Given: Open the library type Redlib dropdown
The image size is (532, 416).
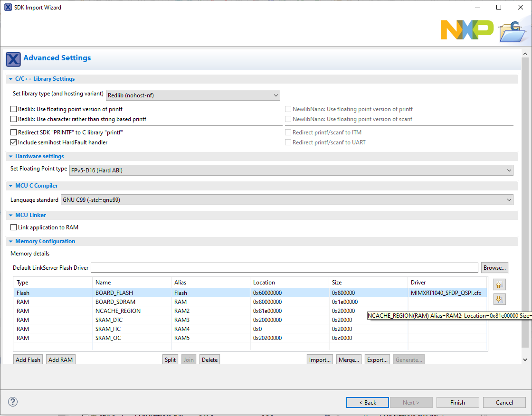Looking at the screenshot, I should (x=193, y=95).
